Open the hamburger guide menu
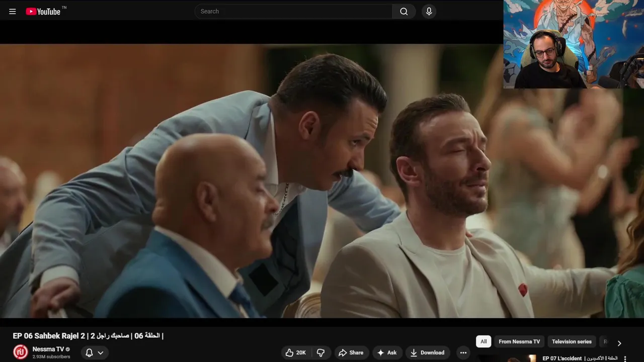This screenshot has width=644, height=362. (x=13, y=12)
